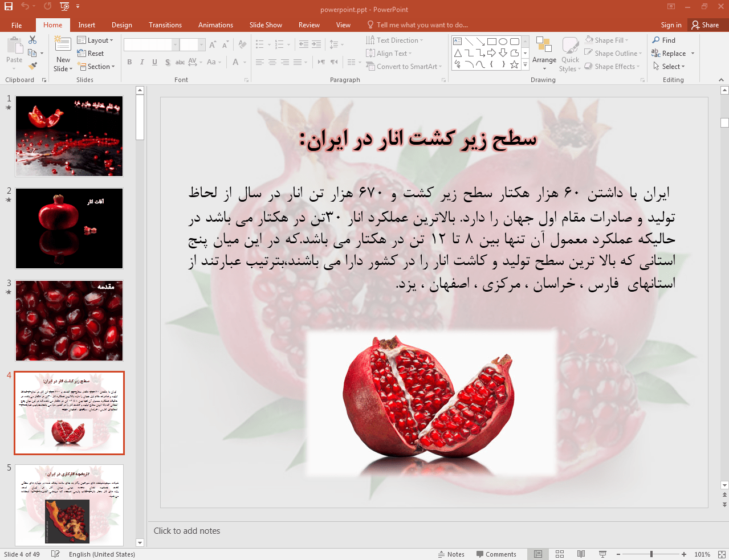Click the zoom slider handle
This screenshot has height=560, width=729.
click(651, 554)
